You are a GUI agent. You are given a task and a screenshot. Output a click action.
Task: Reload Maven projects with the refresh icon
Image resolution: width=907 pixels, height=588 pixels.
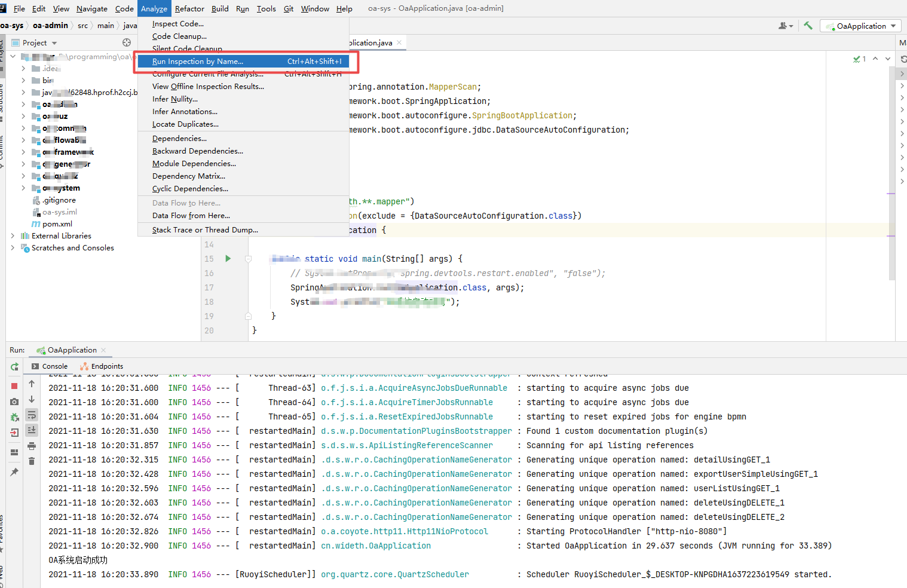[903, 59]
